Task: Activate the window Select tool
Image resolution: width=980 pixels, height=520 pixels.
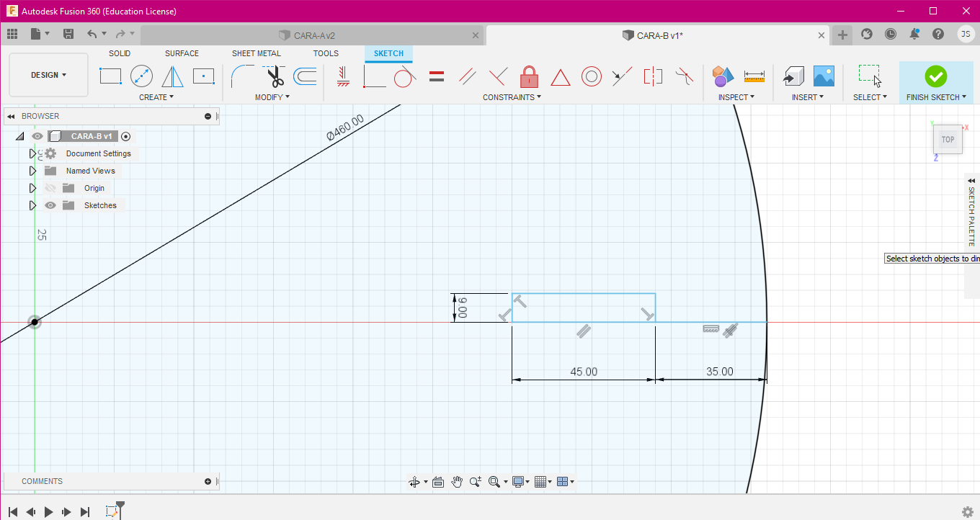Action: (870, 76)
